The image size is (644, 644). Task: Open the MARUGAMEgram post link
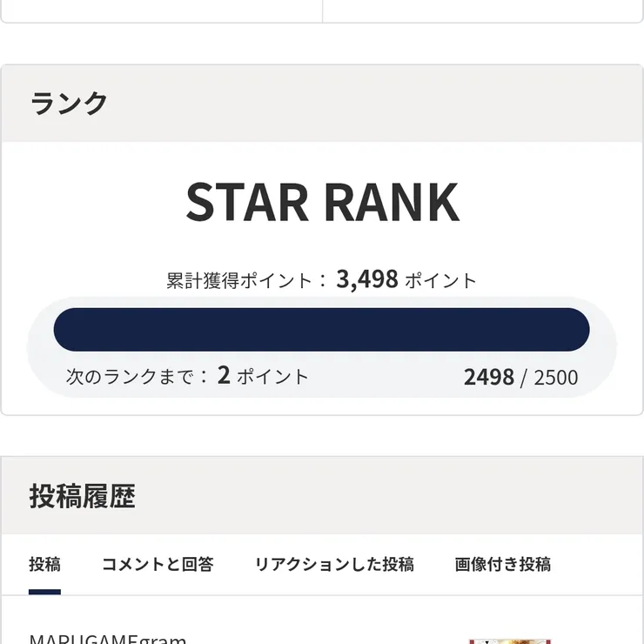[108, 640]
